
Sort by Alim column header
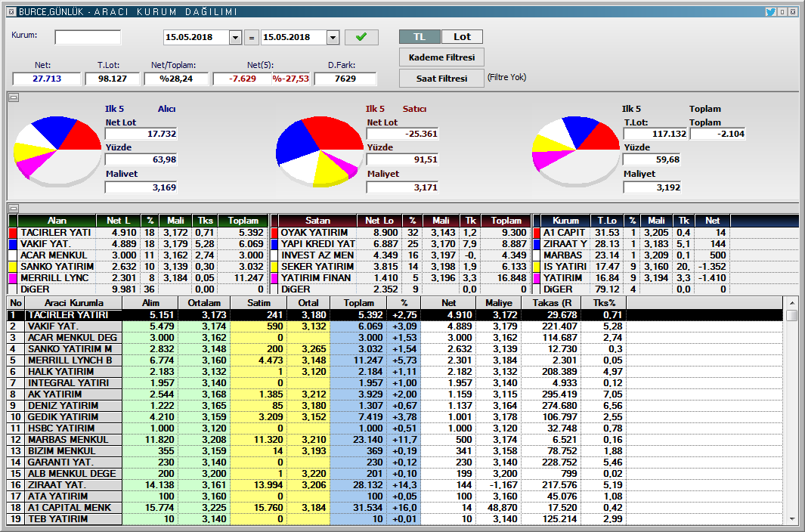pos(150,303)
